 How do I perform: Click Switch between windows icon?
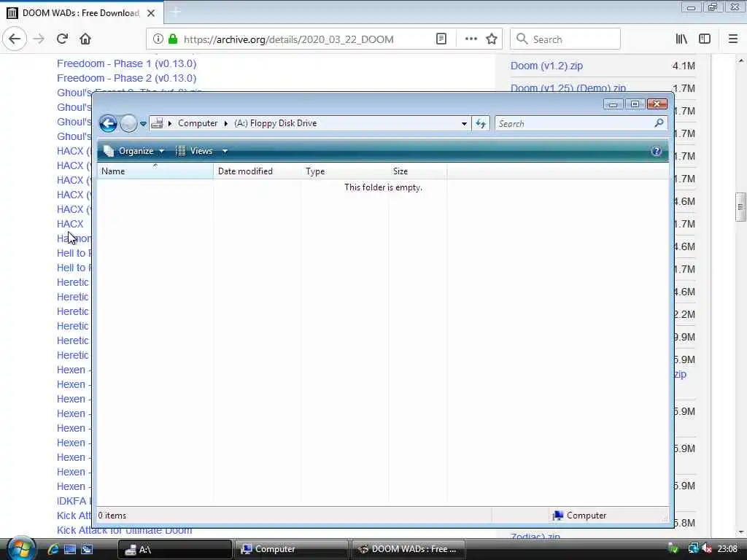point(87,549)
